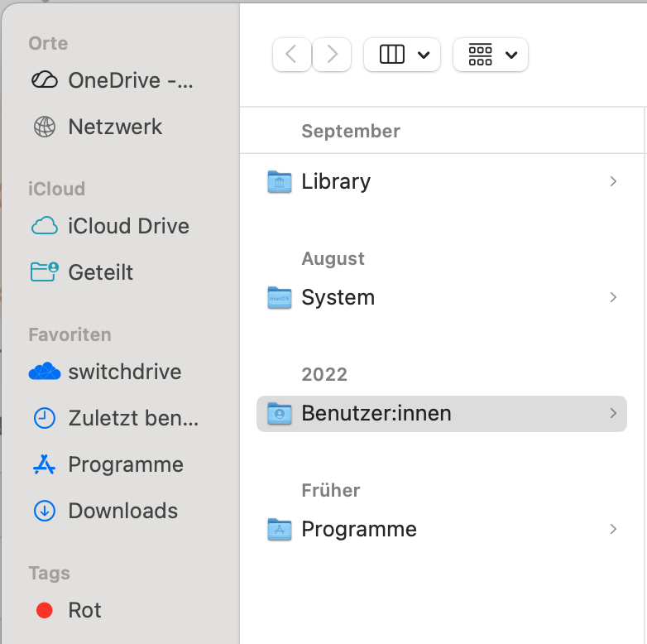
Task: Go to Downloads in sidebar
Action: tap(105, 511)
